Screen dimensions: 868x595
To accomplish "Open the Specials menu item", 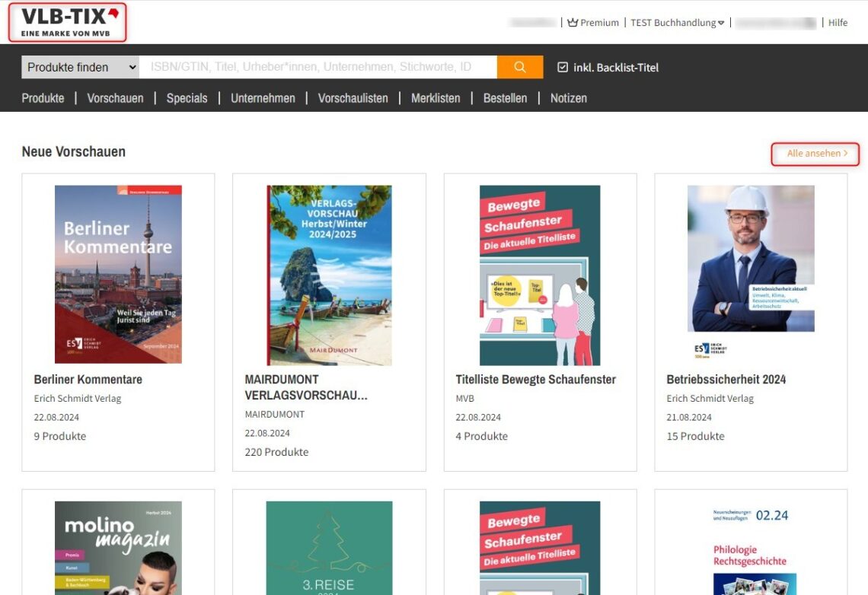I will click(187, 98).
